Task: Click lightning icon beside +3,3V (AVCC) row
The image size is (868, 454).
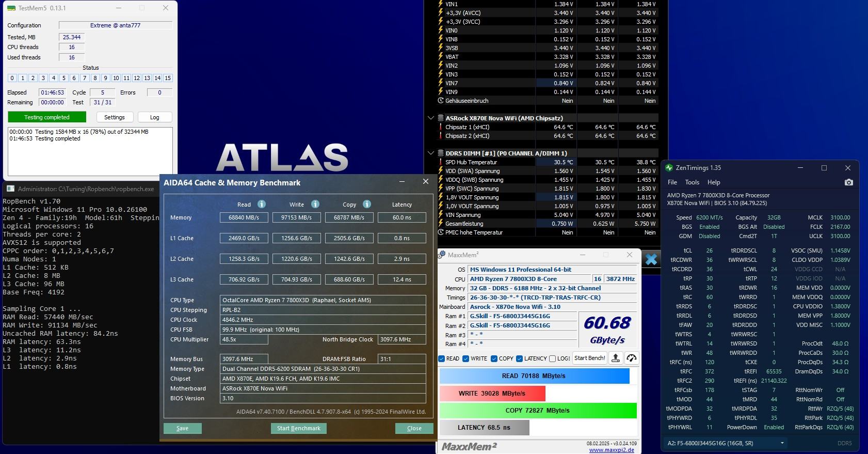Action: click(x=441, y=13)
